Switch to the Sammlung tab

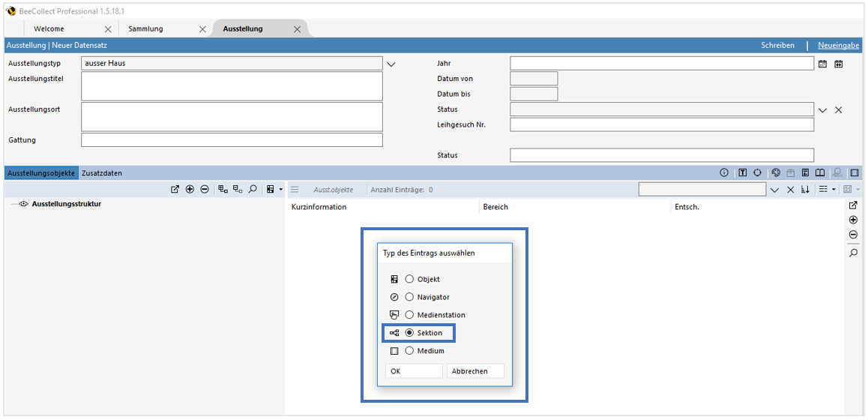145,29
